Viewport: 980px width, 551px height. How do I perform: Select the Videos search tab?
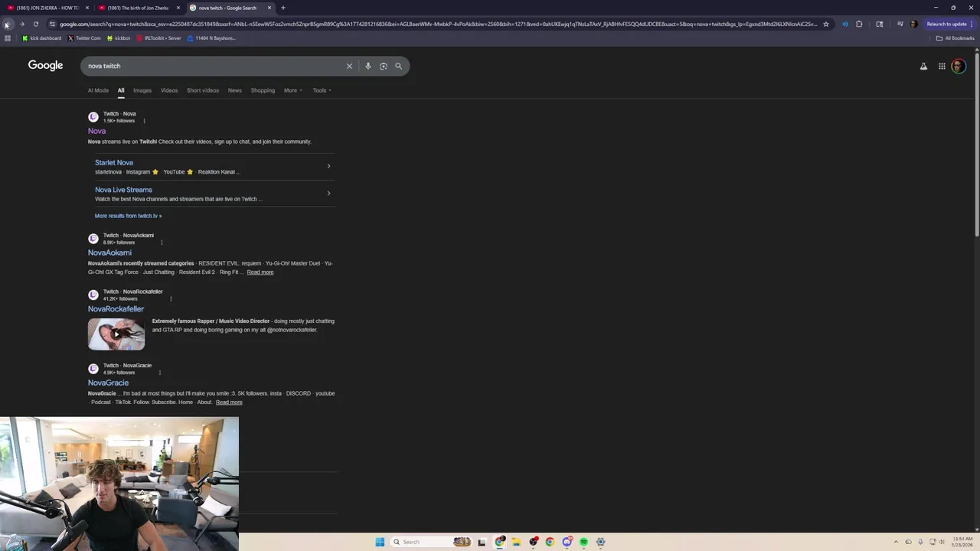[x=169, y=90]
